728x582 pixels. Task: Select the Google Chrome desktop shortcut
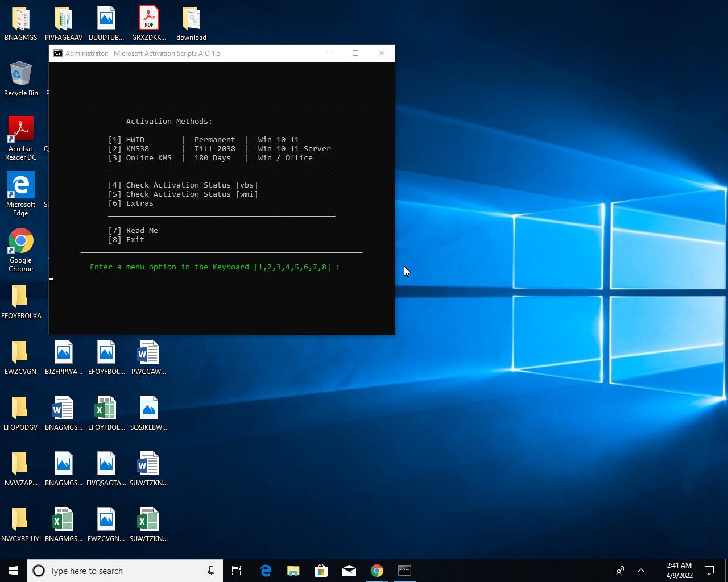coord(21,250)
